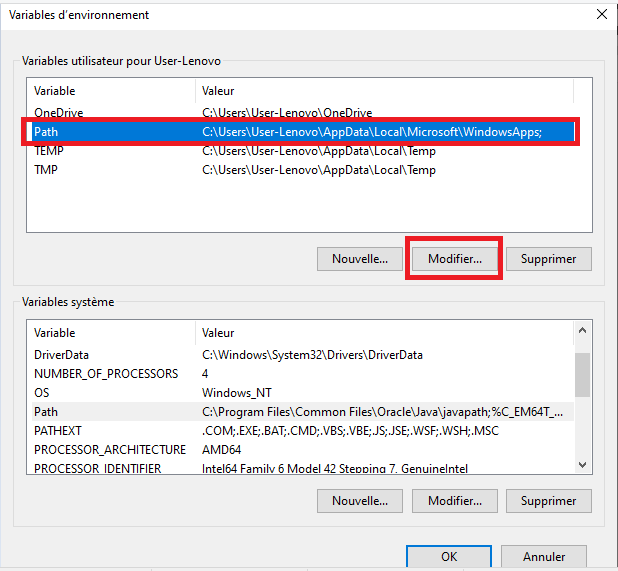This screenshot has height=571, width=618.
Task: Select the OneDrive user variable row
Action: pos(303,113)
